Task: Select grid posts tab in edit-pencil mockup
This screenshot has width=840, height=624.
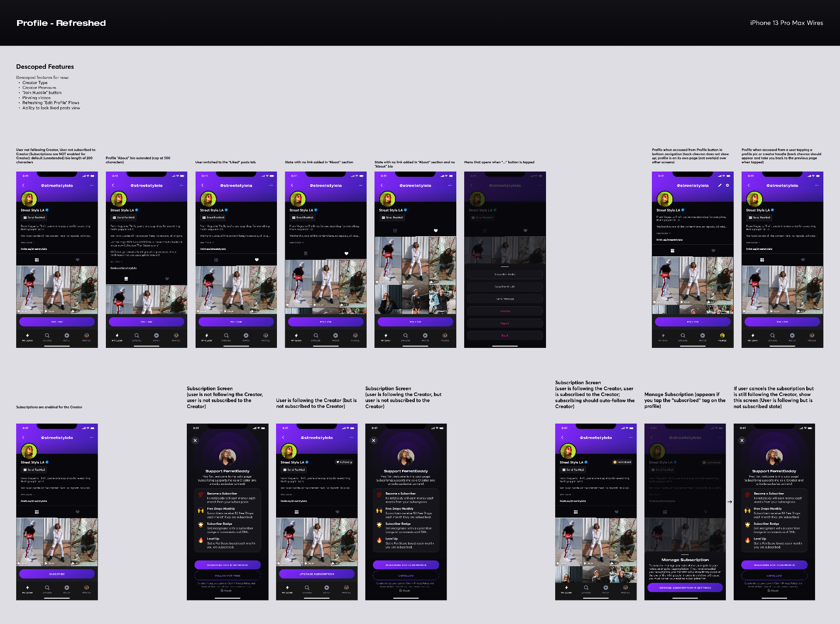Action: point(672,251)
